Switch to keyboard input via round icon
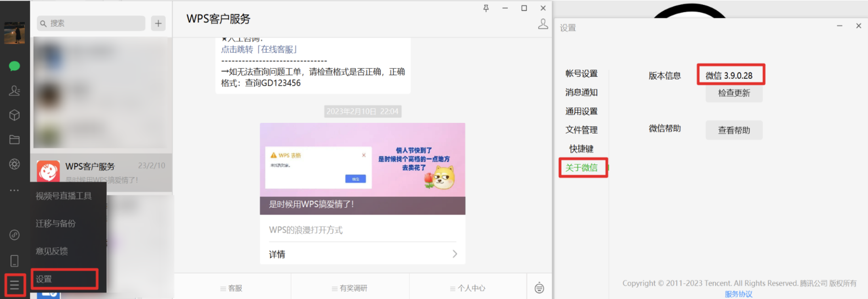868x299 pixels. pyautogui.click(x=540, y=288)
